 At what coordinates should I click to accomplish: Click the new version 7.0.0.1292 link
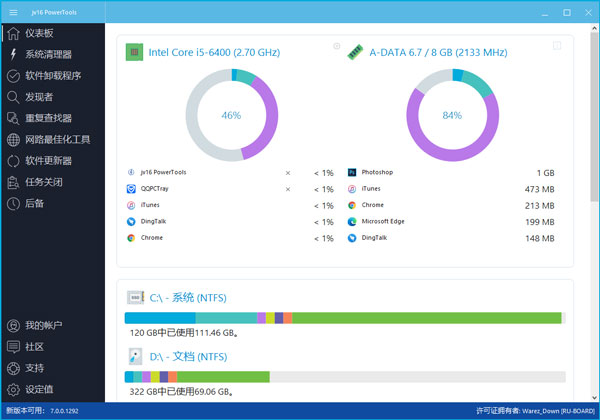tap(64, 411)
